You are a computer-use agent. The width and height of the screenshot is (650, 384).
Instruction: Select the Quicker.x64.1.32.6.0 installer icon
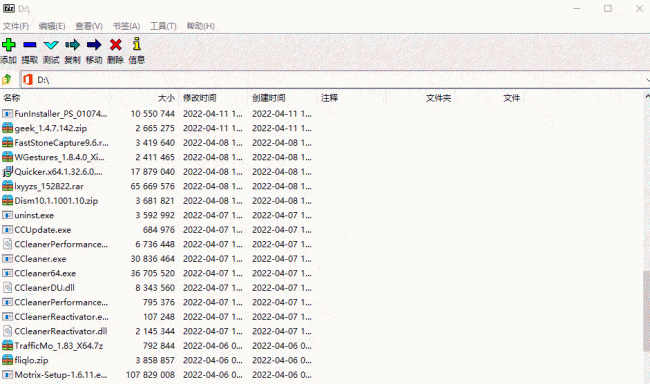tap(7, 172)
